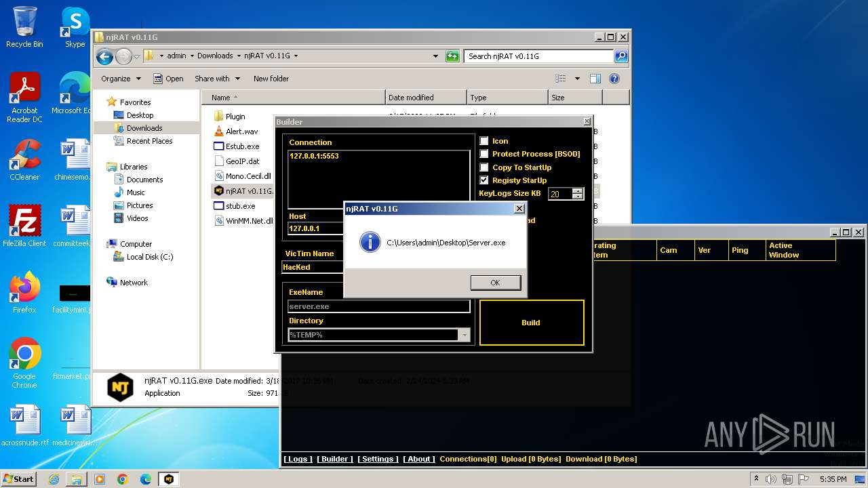The height and width of the screenshot is (488, 868).
Task: Open Videos library
Action: click(131, 218)
